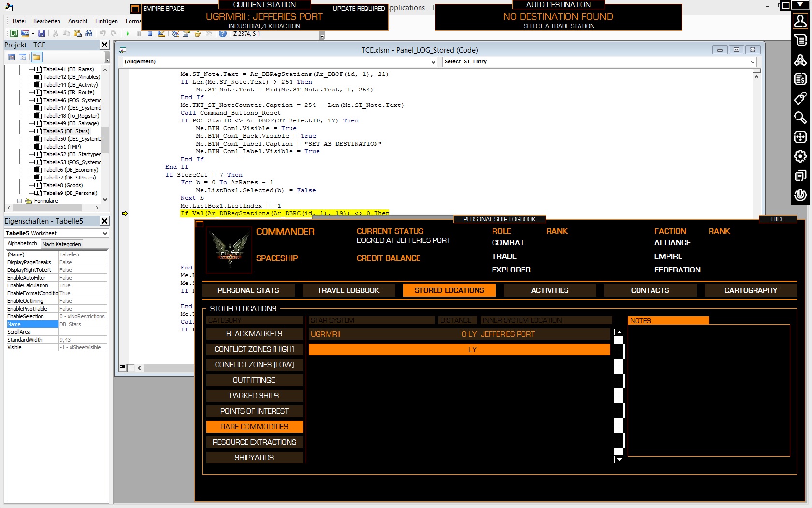Open the CONTACTS tab
This screenshot has width=812, height=508.
tap(650, 290)
